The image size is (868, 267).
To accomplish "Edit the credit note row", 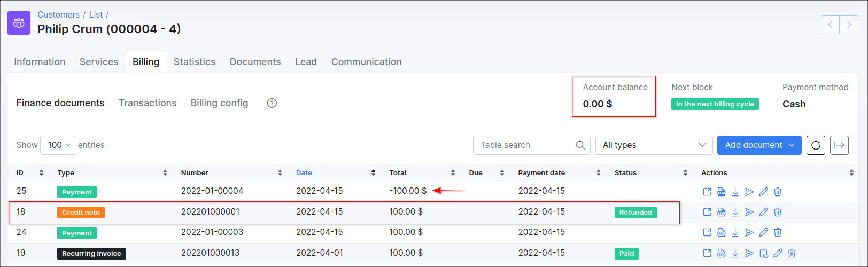I will coord(763,213).
